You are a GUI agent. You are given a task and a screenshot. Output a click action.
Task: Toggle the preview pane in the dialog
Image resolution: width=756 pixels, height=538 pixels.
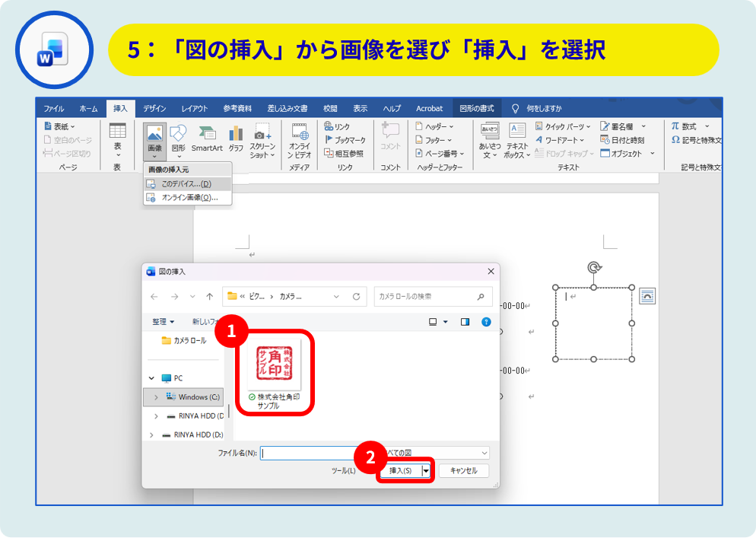tap(465, 322)
